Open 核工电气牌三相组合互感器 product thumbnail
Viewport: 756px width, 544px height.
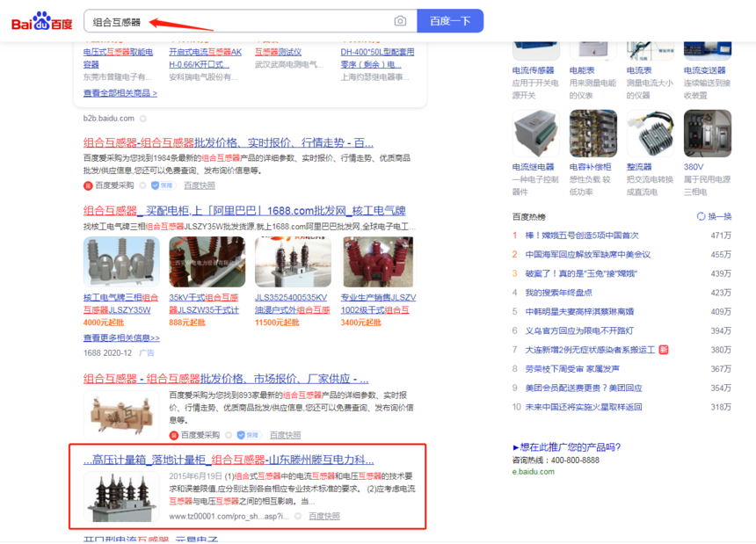coord(121,262)
